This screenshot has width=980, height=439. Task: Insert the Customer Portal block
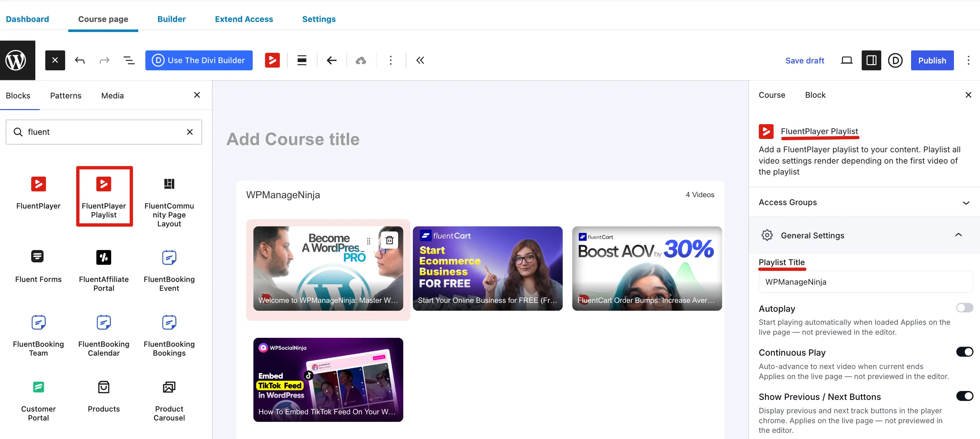coord(38,401)
